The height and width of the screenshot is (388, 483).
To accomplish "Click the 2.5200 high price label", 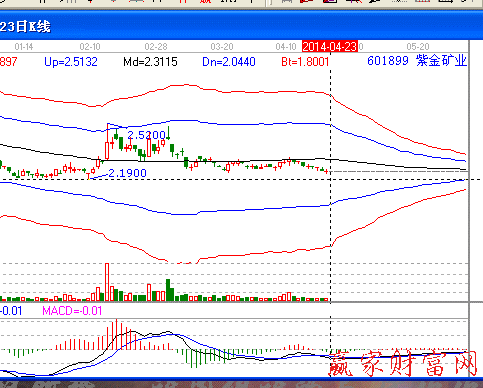I will point(147,135).
